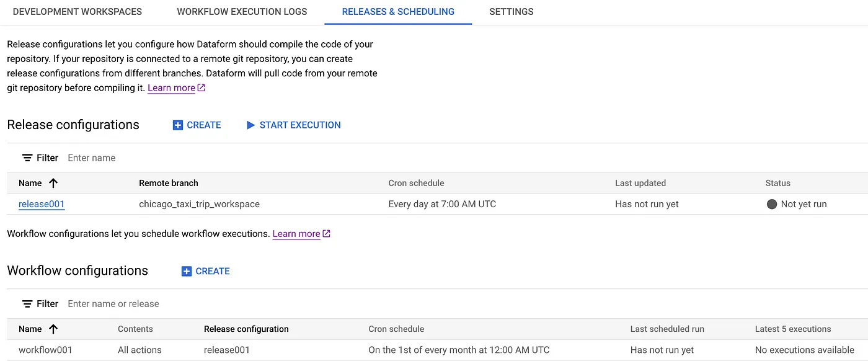
Task: Click the workflow configurations filter icon
Action: pos(27,304)
